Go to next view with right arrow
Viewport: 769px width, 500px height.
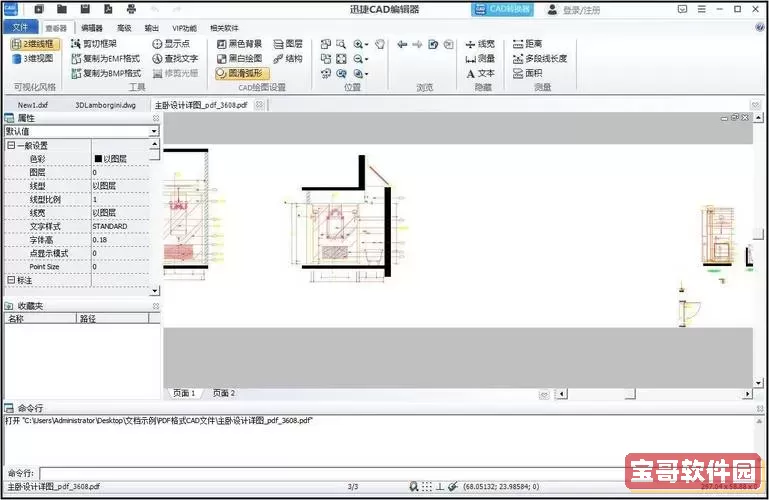tap(417, 44)
